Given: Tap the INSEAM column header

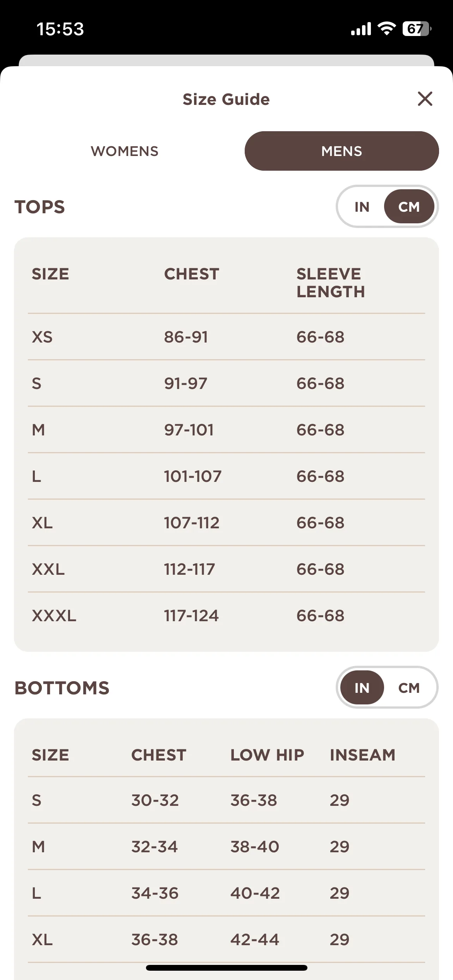Looking at the screenshot, I should (x=362, y=755).
